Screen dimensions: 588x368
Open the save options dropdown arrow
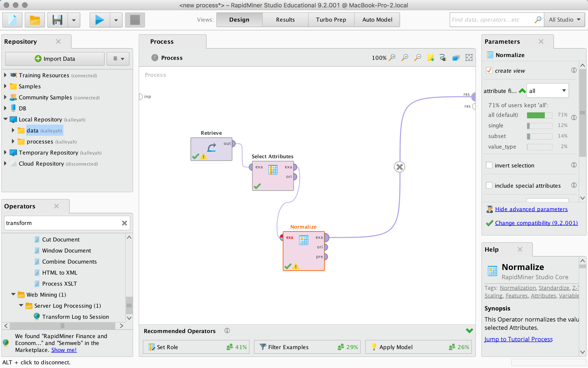click(74, 20)
